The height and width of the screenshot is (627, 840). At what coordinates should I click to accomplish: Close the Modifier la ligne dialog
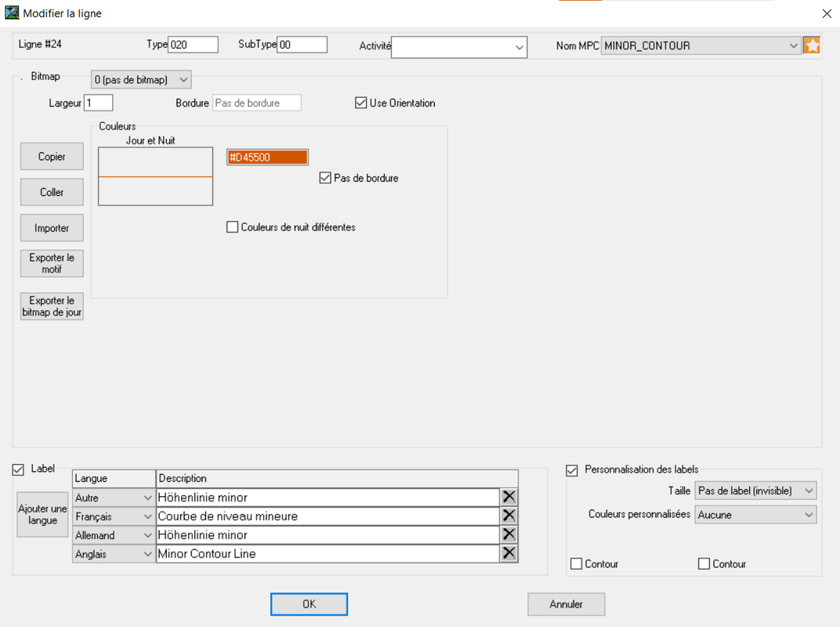click(x=827, y=13)
